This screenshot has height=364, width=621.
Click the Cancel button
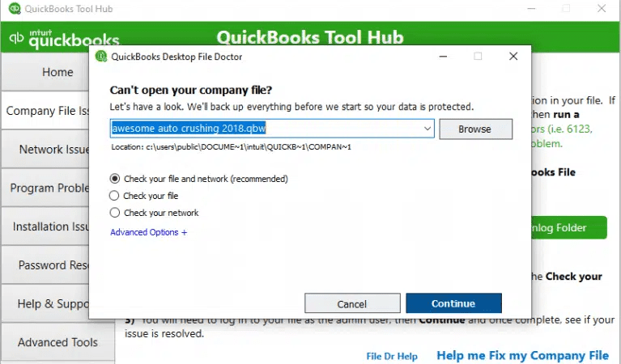coord(352,304)
